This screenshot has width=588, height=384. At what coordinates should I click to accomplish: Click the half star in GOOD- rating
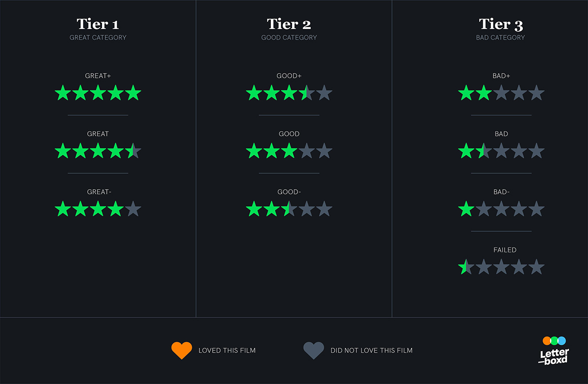click(289, 209)
